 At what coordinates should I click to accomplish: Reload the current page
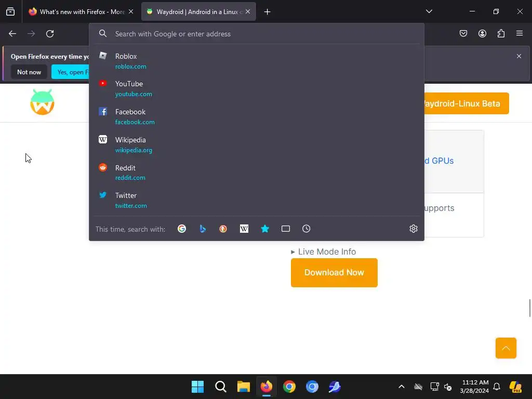click(50, 34)
